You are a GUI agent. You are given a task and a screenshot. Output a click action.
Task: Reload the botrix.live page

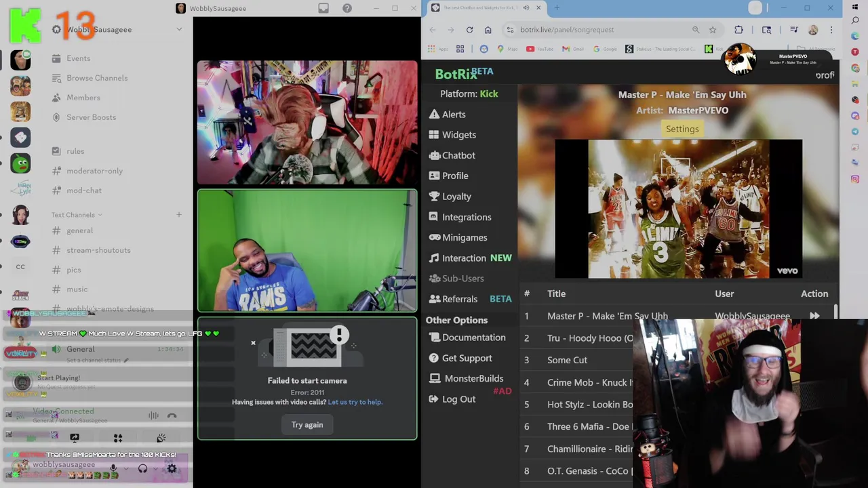[469, 30]
